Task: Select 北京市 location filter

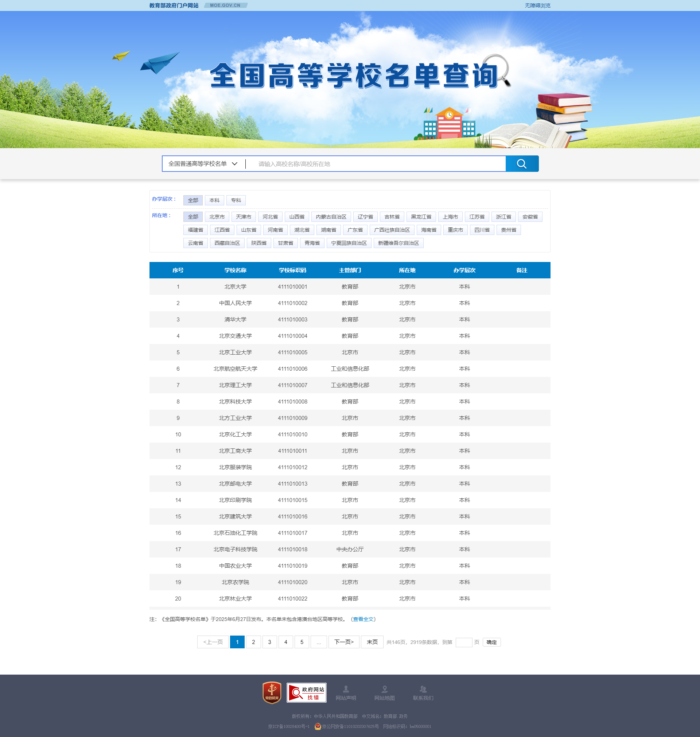Action: 217,217
